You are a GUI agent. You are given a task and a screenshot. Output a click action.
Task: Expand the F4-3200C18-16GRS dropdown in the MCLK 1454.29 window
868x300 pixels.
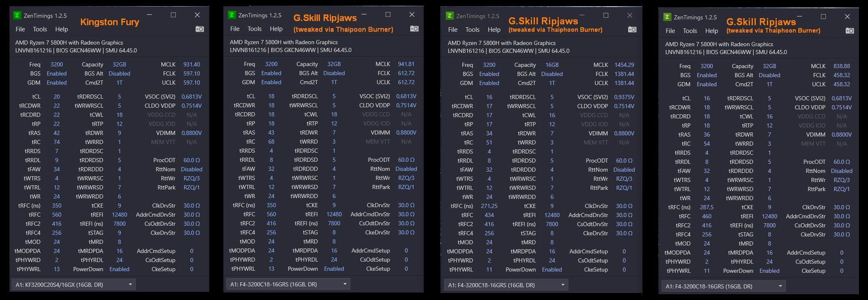tap(506, 285)
